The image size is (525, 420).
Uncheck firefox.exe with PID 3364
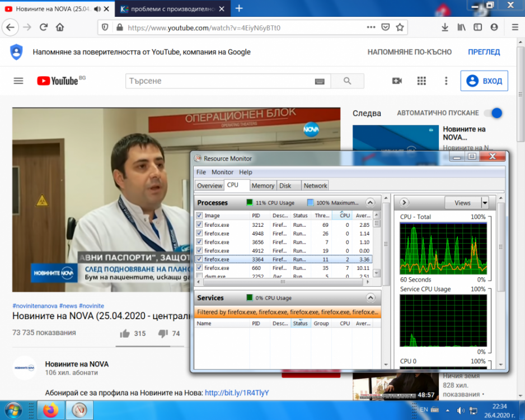(x=200, y=259)
